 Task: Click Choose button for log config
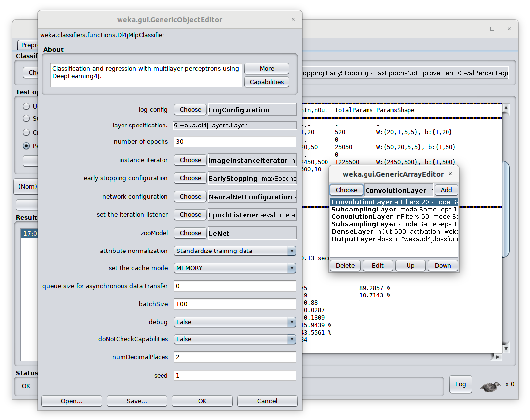(x=190, y=110)
